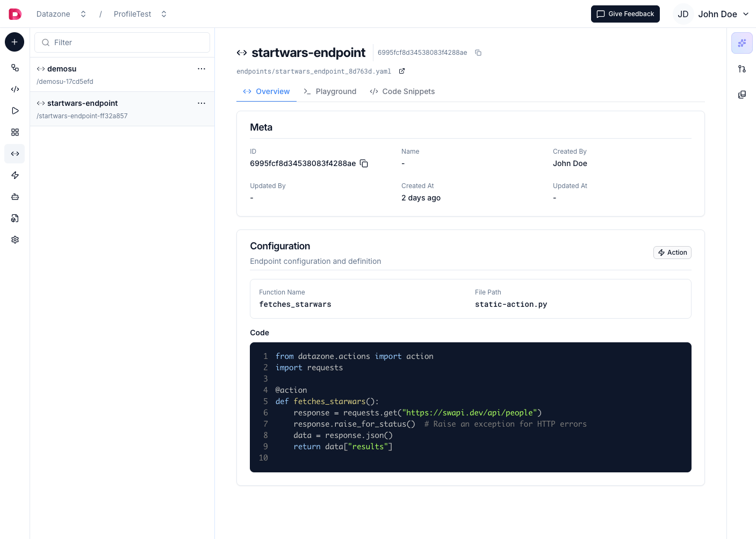Click the static-action.py file path value
This screenshot has width=756, height=539.
click(x=511, y=304)
